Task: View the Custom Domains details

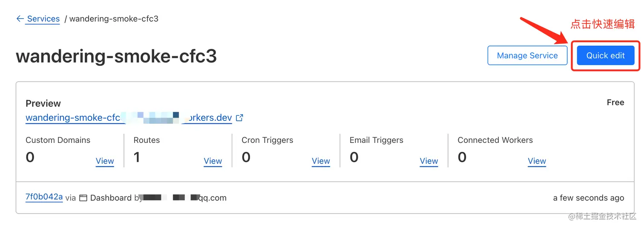Action: [105, 161]
